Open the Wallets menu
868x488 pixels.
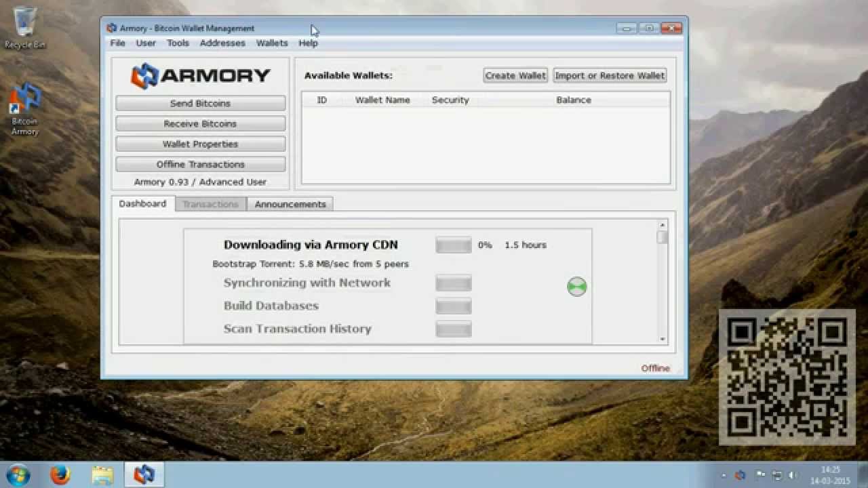(272, 43)
